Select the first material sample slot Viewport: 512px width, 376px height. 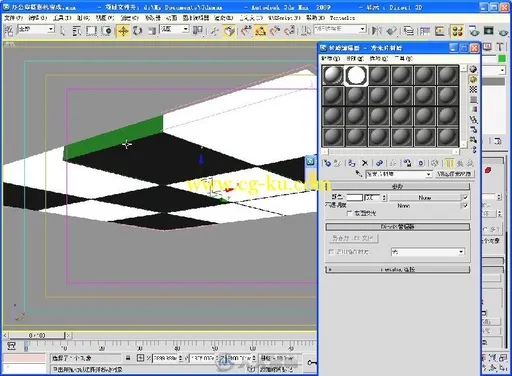pyautogui.click(x=333, y=75)
